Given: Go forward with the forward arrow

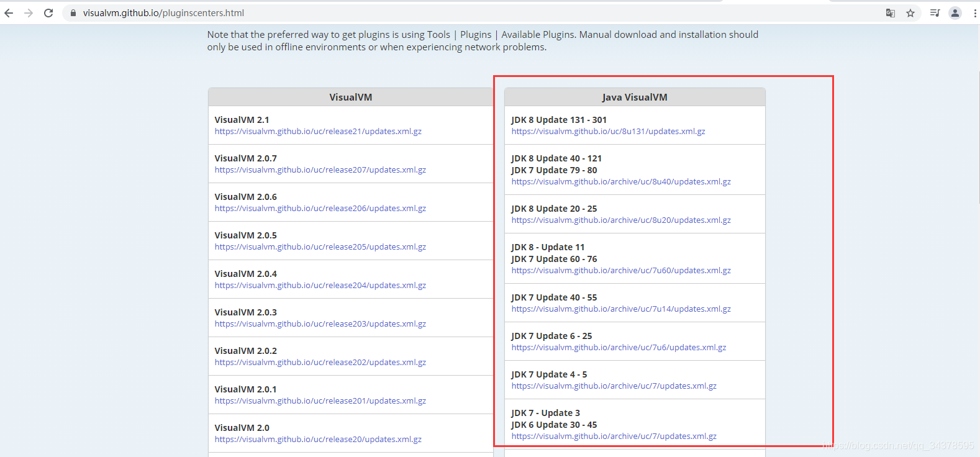Looking at the screenshot, I should (29, 13).
